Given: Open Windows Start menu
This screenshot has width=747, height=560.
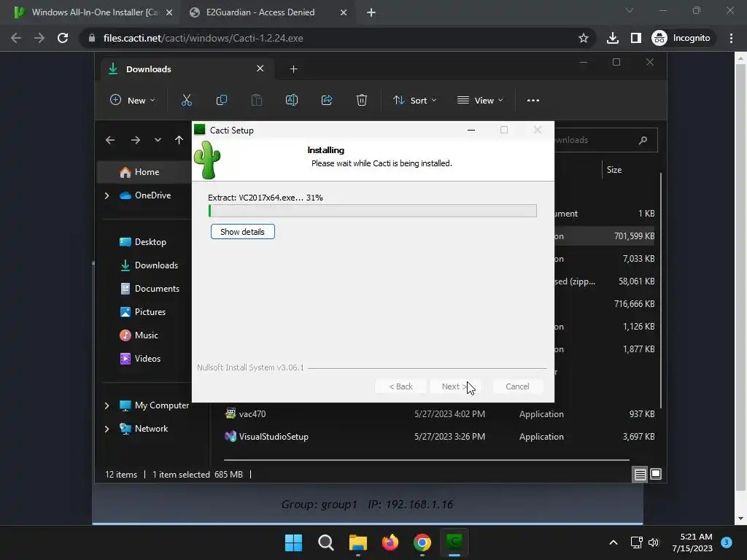Looking at the screenshot, I should [x=293, y=542].
